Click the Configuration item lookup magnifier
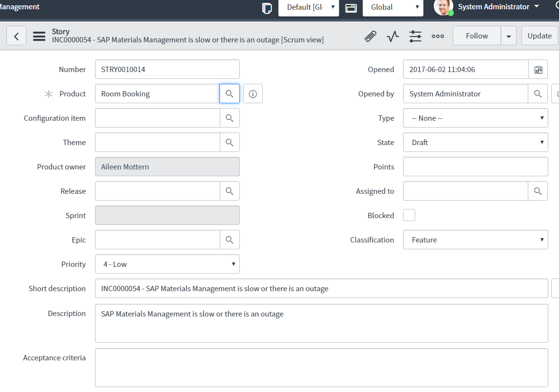This screenshot has width=559, height=392. [229, 118]
